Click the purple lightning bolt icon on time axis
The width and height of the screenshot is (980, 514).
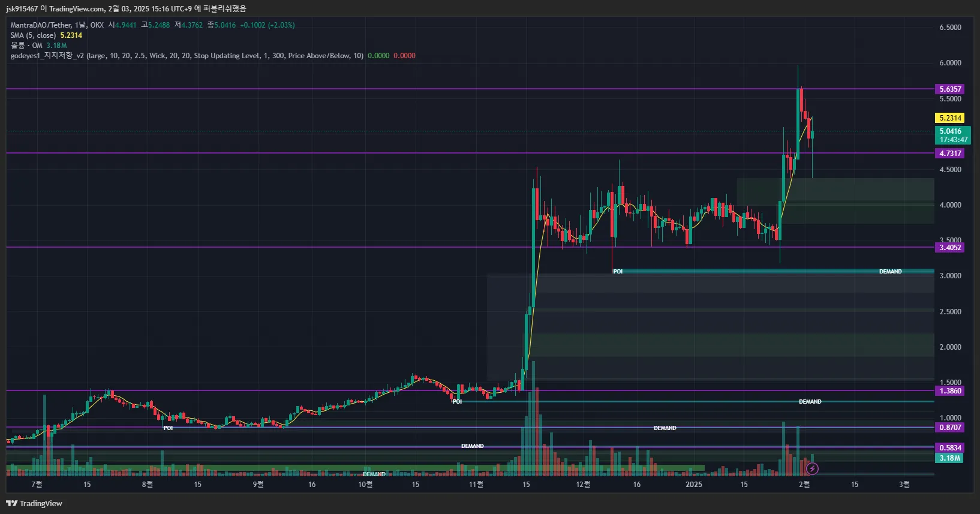[812, 468]
